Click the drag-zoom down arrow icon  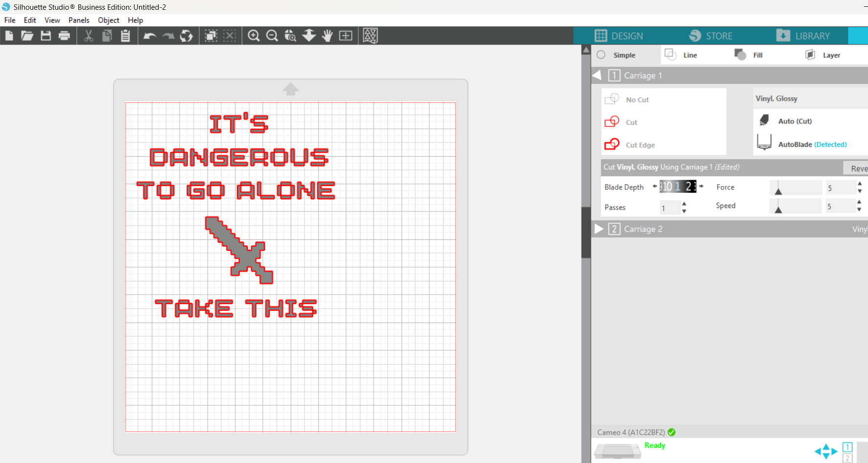tap(309, 35)
